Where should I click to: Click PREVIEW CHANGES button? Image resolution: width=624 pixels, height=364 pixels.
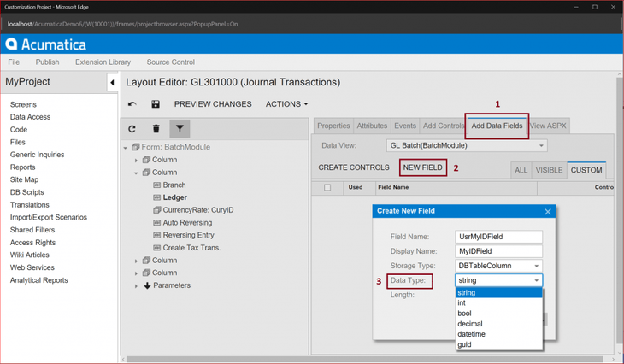pyautogui.click(x=213, y=104)
